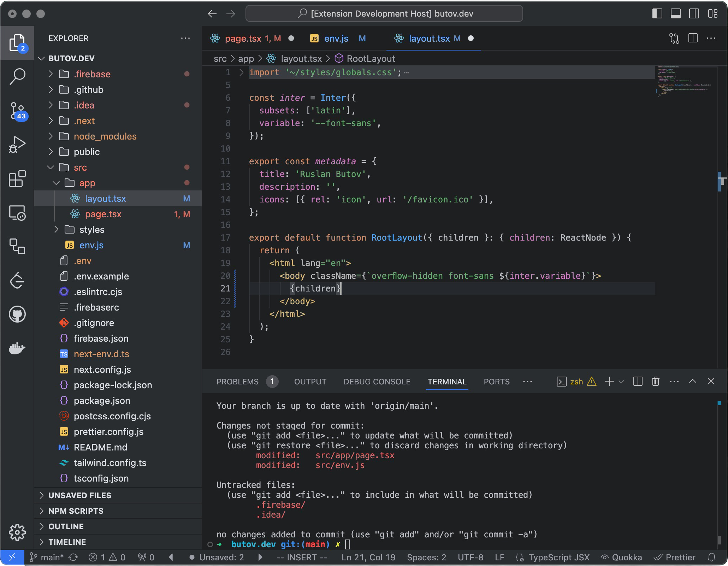
Task: Click the command center search field
Action: click(x=384, y=14)
